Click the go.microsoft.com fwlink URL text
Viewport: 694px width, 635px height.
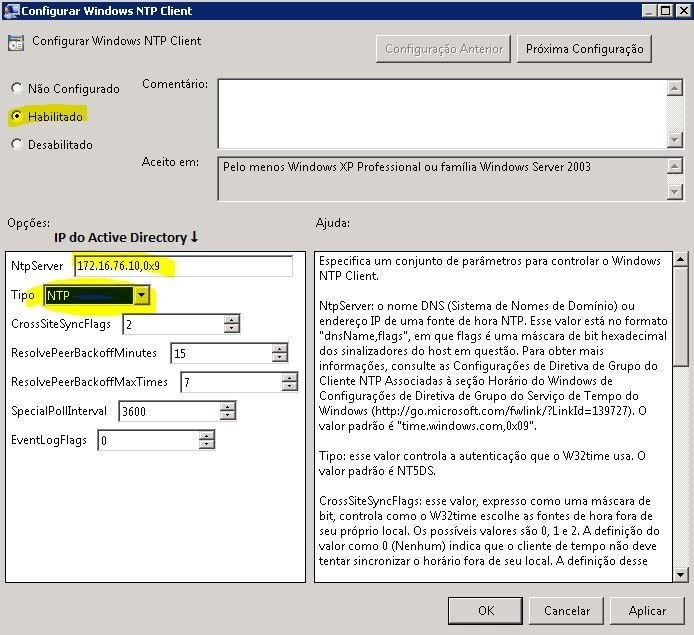502,411
